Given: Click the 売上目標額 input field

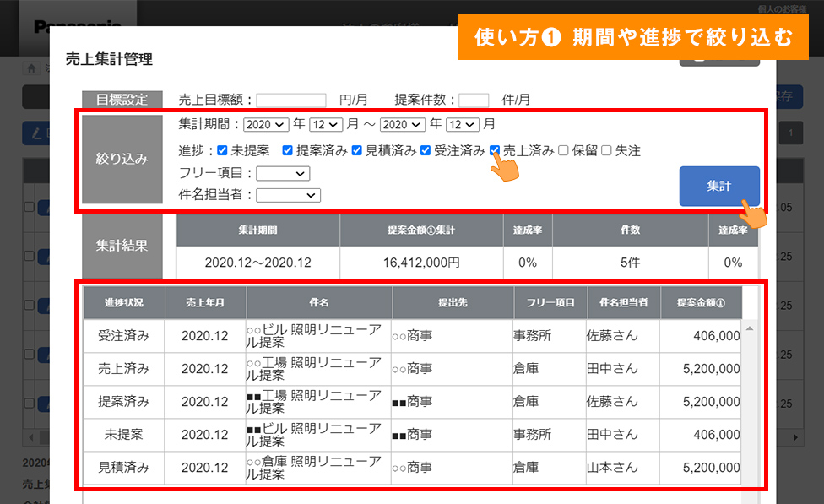Looking at the screenshot, I should click(x=291, y=100).
